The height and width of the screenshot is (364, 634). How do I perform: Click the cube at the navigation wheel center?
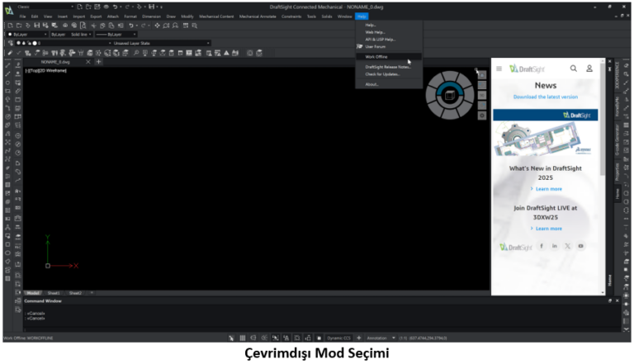[x=448, y=97]
